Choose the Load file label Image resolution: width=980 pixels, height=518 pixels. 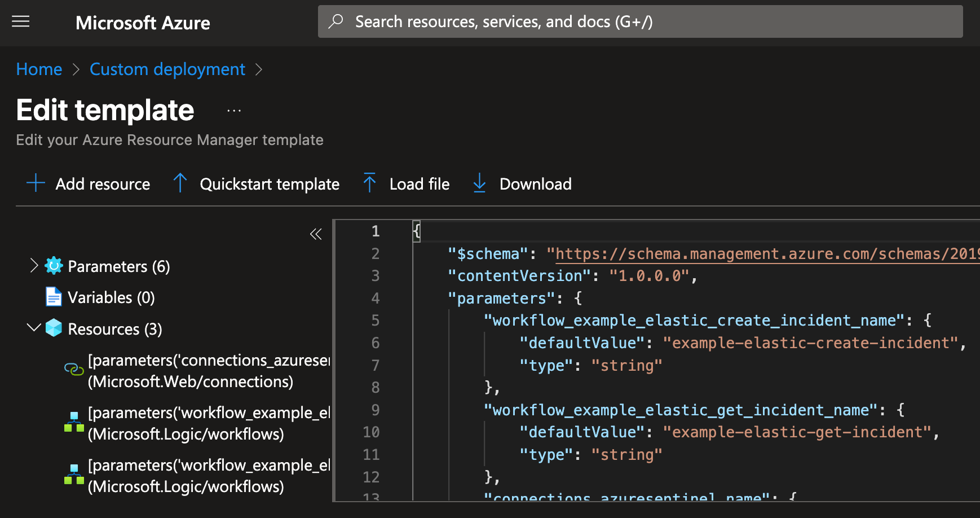pos(420,184)
